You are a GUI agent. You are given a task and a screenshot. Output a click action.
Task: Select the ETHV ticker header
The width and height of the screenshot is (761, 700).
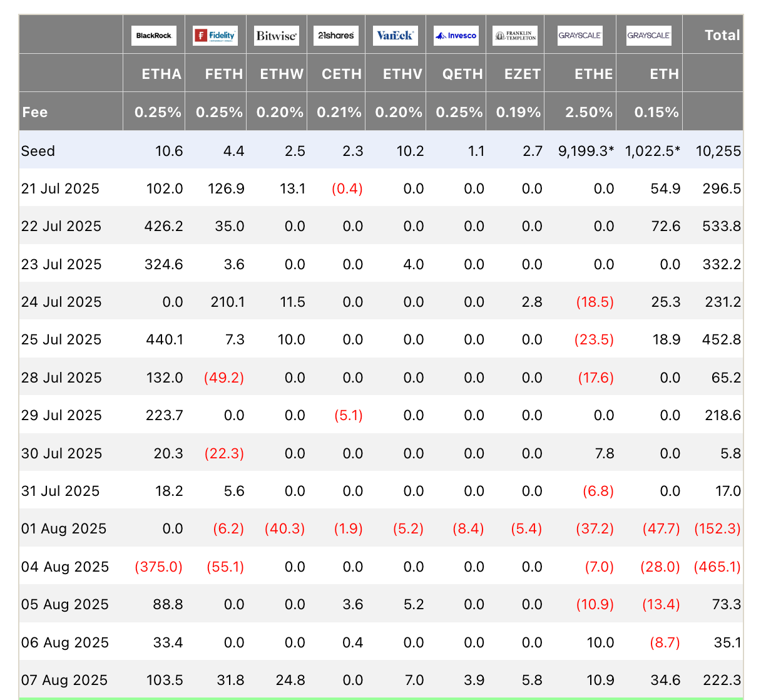tap(403, 74)
